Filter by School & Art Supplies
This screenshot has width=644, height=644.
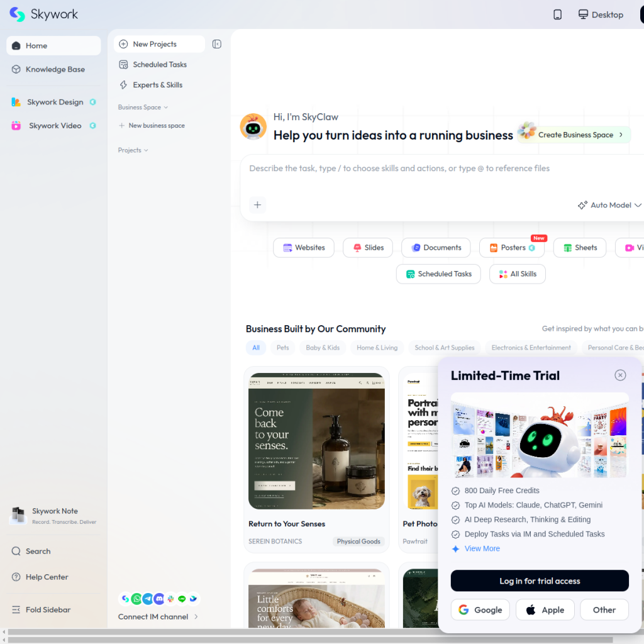pyautogui.click(x=445, y=347)
